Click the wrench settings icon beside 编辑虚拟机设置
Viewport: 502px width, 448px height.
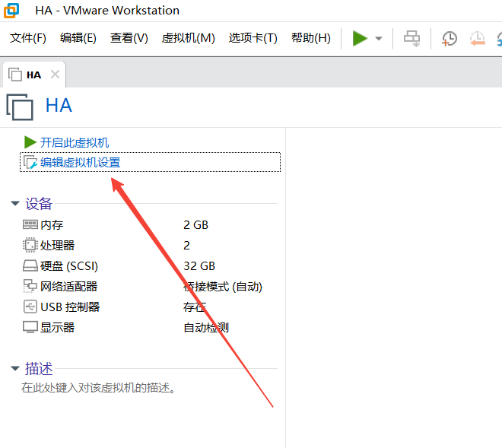point(30,162)
